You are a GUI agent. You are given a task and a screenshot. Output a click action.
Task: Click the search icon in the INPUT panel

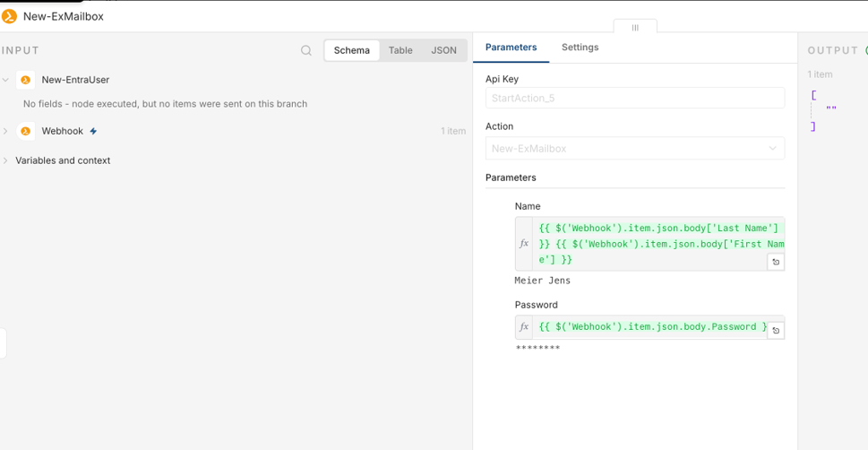coord(306,50)
